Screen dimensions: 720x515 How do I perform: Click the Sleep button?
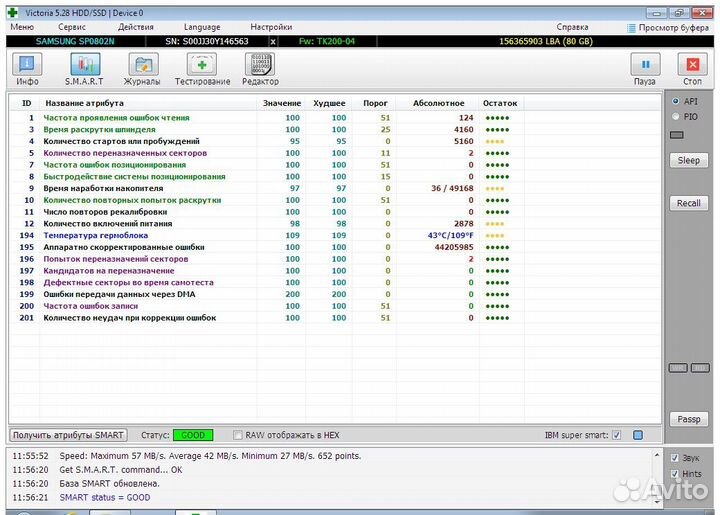pos(688,160)
